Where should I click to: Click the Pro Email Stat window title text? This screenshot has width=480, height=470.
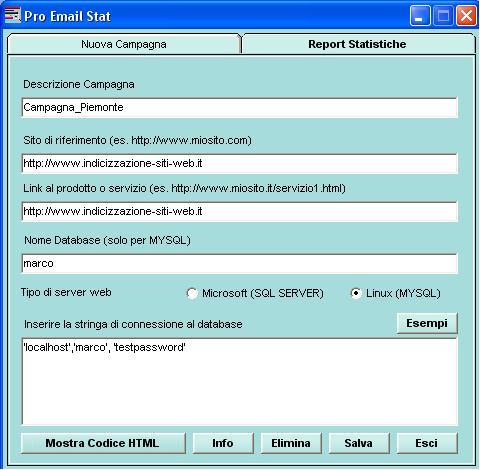pos(67,16)
